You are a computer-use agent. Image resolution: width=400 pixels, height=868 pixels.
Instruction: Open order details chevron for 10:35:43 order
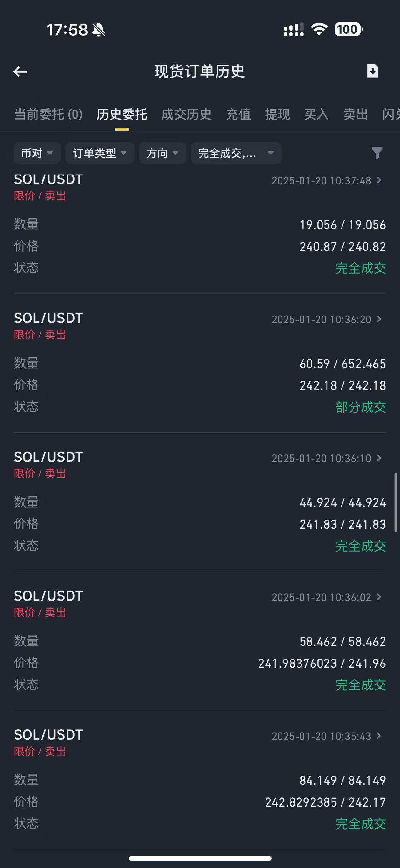click(x=379, y=736)
